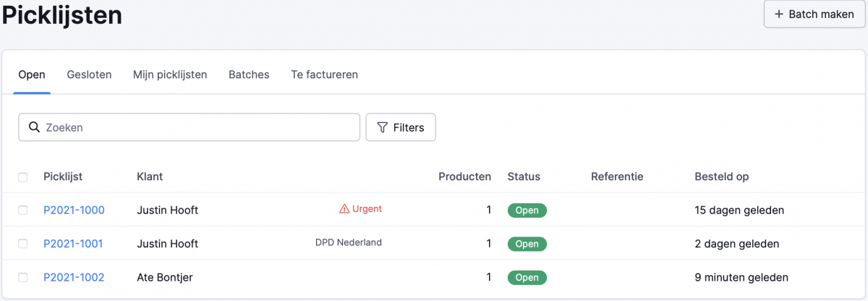Click the Urgent warning triangle icon
The height and width of the screenshot is (301, 868).
[344, 209]
